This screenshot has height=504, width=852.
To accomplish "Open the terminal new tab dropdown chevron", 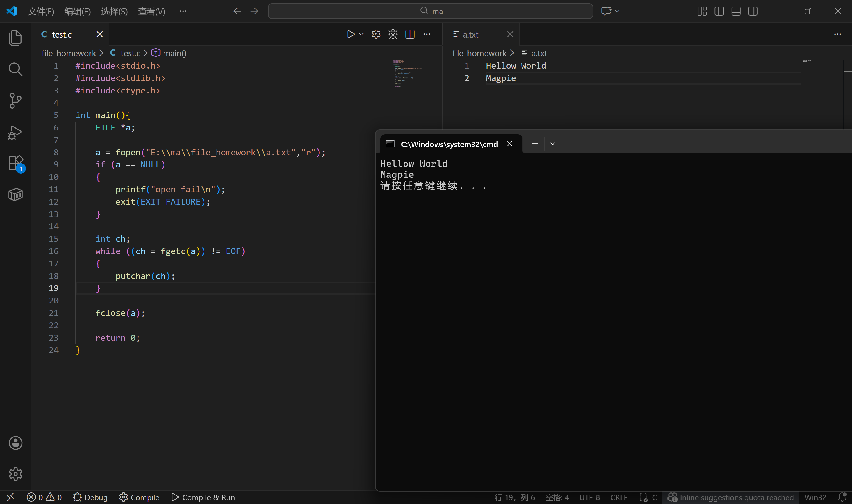I will (553, 144).
